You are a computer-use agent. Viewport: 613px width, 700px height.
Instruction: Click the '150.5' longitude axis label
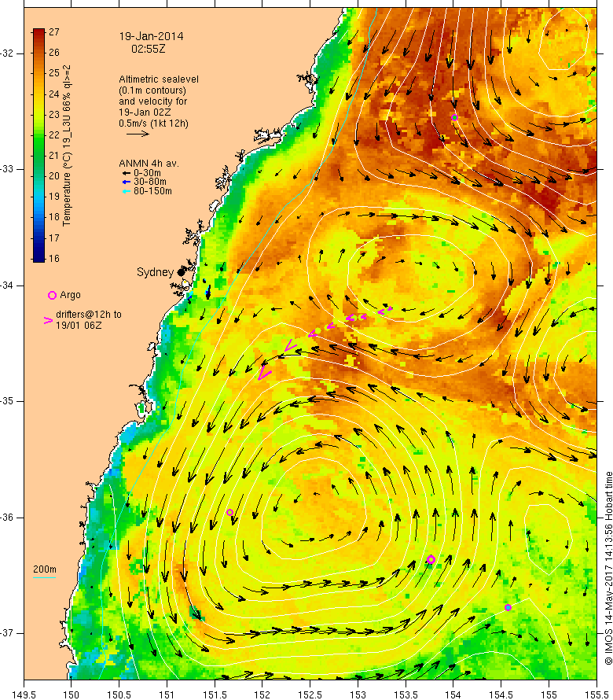119,695
